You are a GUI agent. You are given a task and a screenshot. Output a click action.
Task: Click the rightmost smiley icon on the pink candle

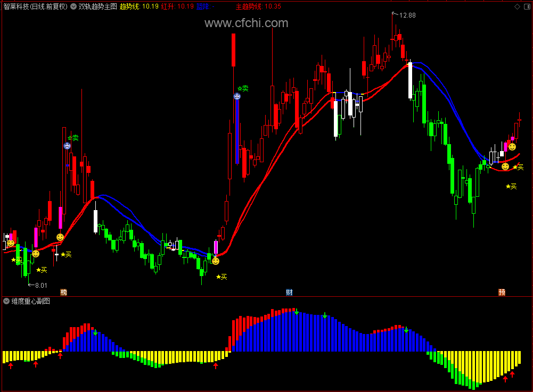click(x=512, y=147)
